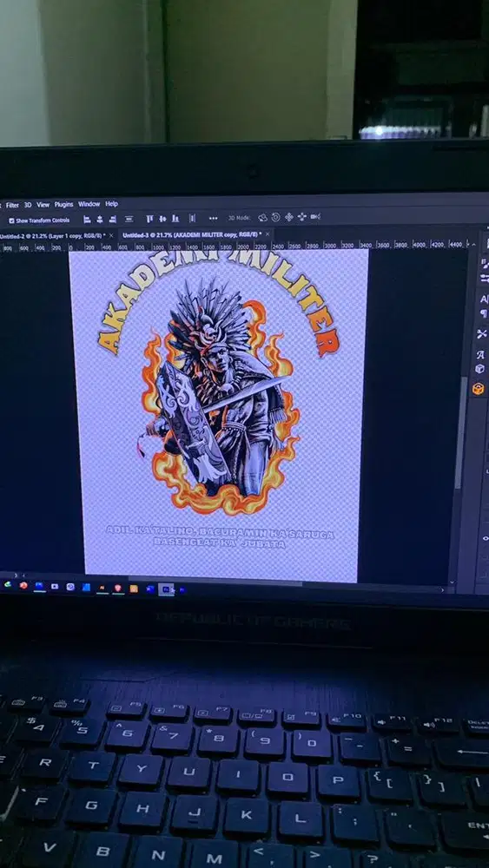
Task: Select the 3D Pan mode icon
Action: 288,217
